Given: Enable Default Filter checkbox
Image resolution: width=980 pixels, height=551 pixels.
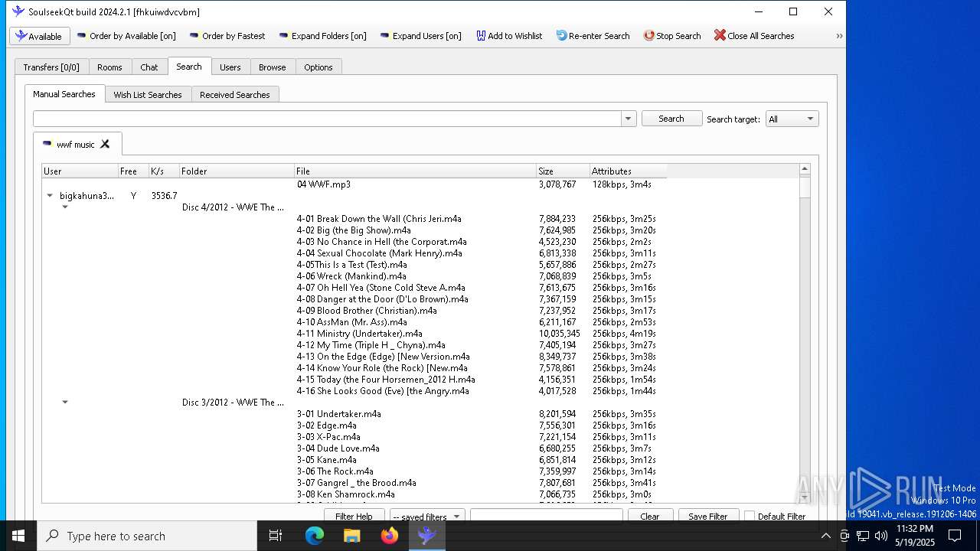Looking at the screenshot, I should coord(750,517).
